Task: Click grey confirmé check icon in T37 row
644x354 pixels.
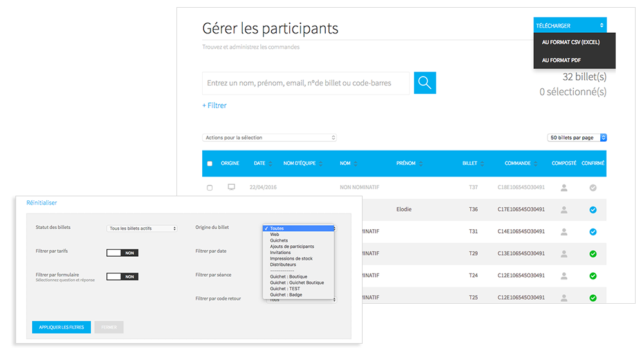Action: (x=592, y=188)
